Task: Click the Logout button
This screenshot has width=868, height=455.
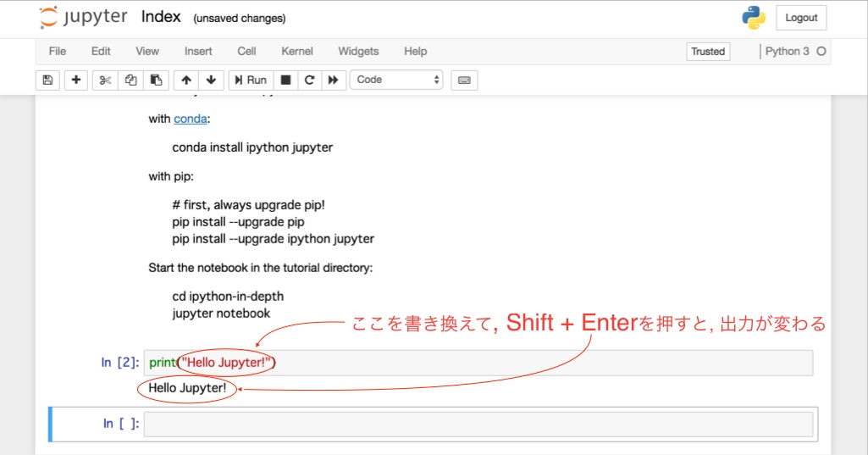Action: pos(801,18)
